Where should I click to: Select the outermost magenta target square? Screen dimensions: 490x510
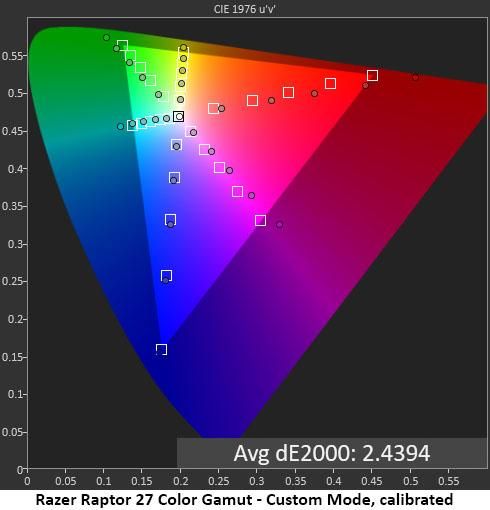pos(260,220)
